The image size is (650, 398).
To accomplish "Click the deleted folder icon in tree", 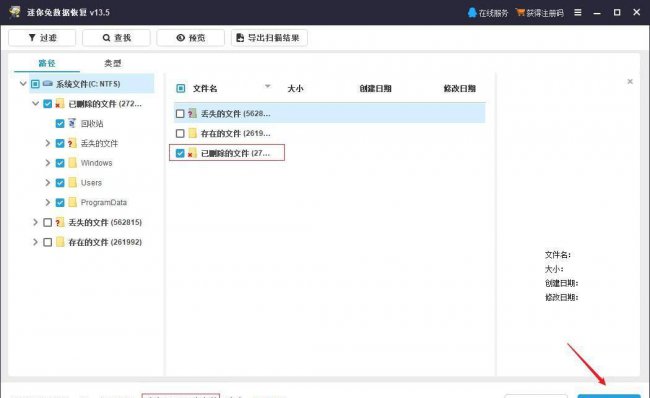I will click(x=60, y=104).
